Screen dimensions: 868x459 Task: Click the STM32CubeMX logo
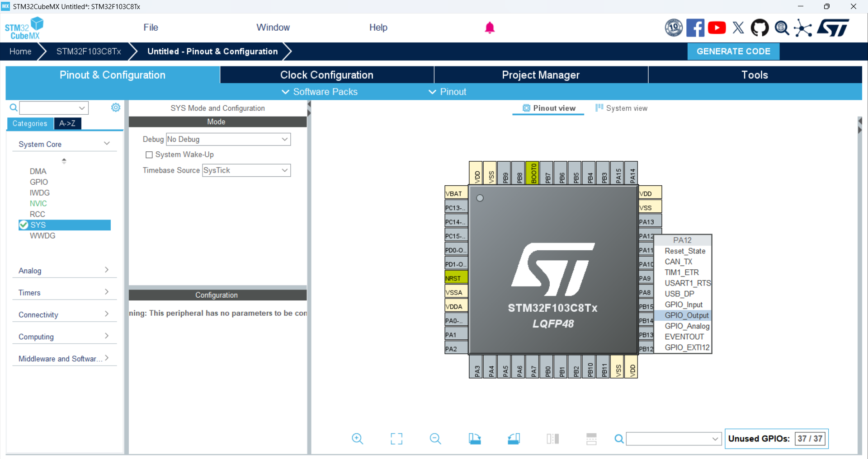point(24,28)
